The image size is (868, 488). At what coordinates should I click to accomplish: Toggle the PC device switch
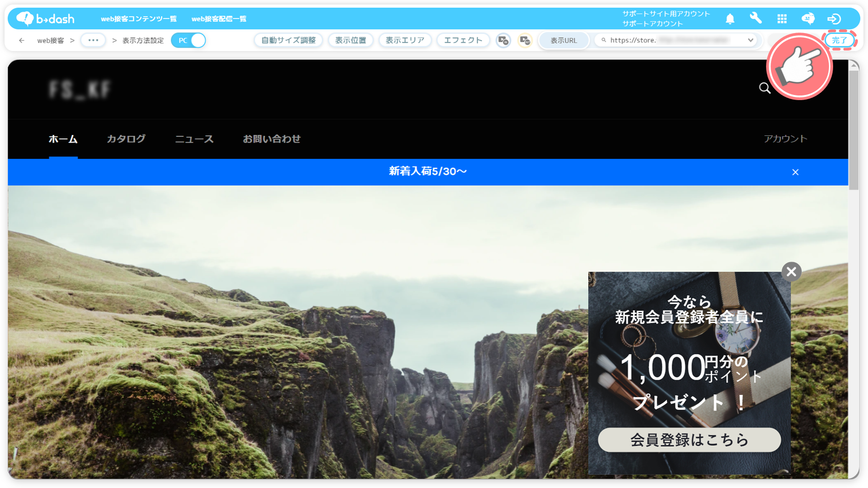[x=188, y=40]
